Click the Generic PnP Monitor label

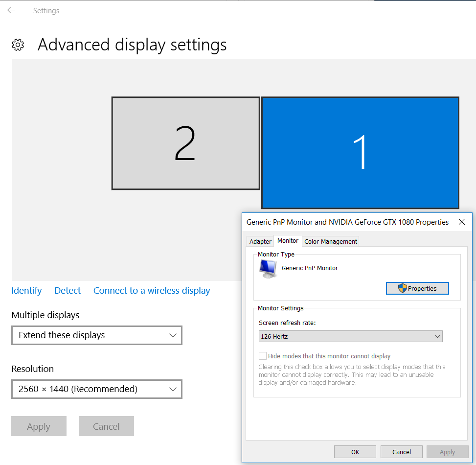point(310,268)
